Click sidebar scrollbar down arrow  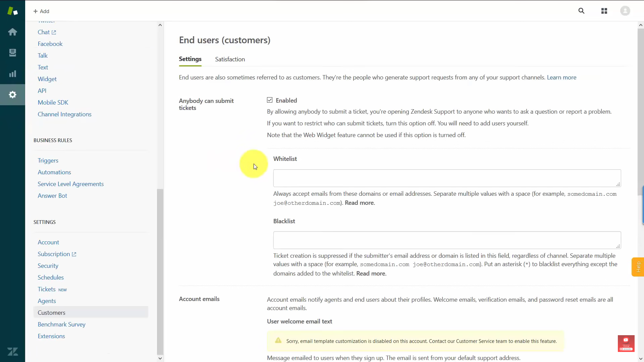pyautogui.click(x=160, y=358)
